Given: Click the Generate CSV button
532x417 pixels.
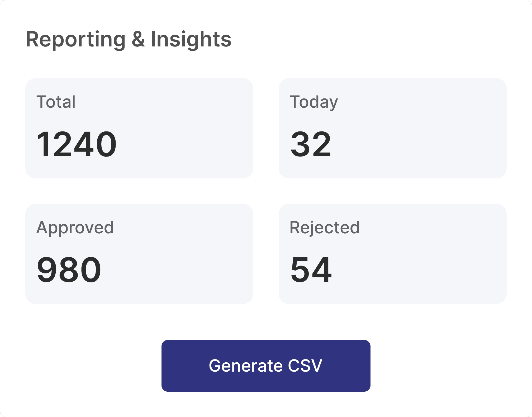Looking at the screenshot, I should click(266, 366).
